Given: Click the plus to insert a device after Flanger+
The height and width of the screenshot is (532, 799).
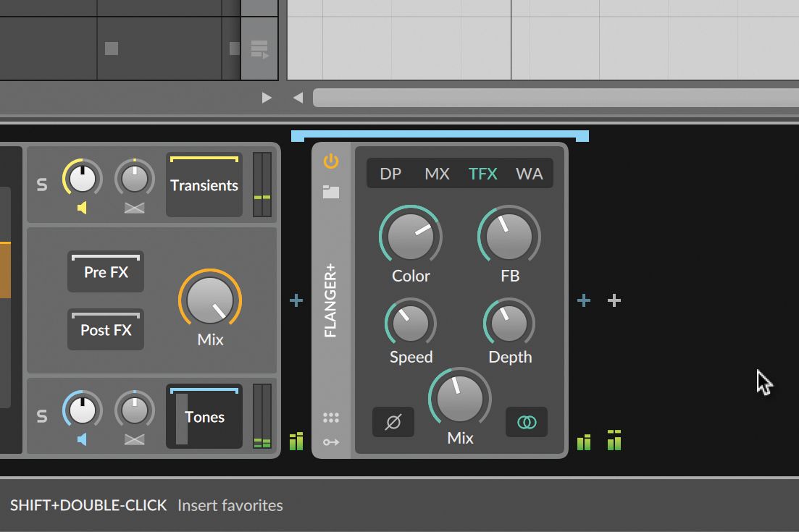Looking at the screenshot, I should pyautogui.click(x=584, y=300).
